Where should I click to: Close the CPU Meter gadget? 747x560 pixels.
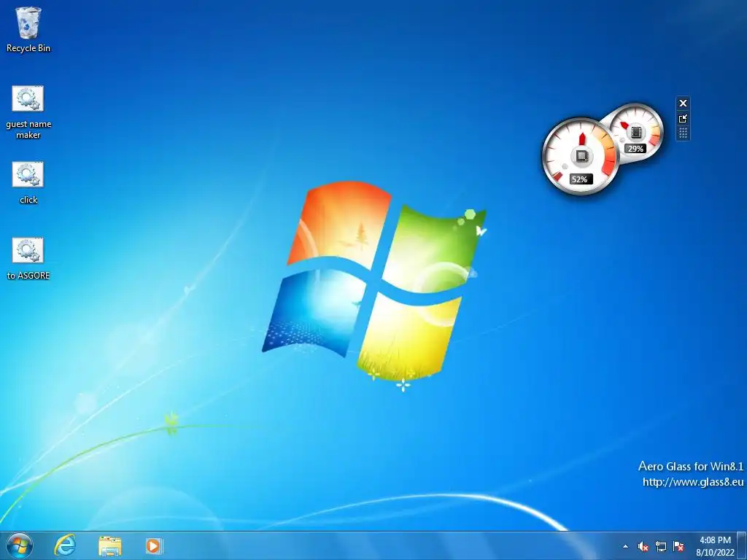pyautogui.click(x=683, y=104)
